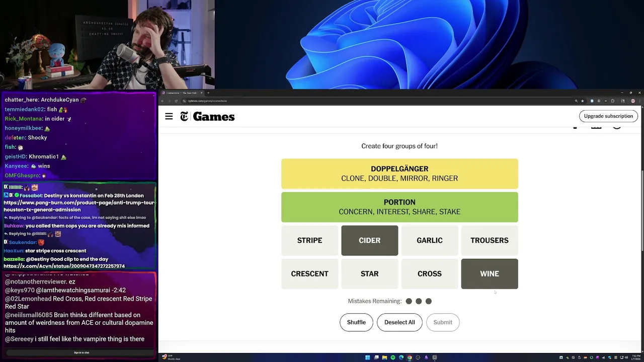This screenshot has width=644, height=362.
Task: Bookmark this page with star icon
Action: click(x=583, y=101)
